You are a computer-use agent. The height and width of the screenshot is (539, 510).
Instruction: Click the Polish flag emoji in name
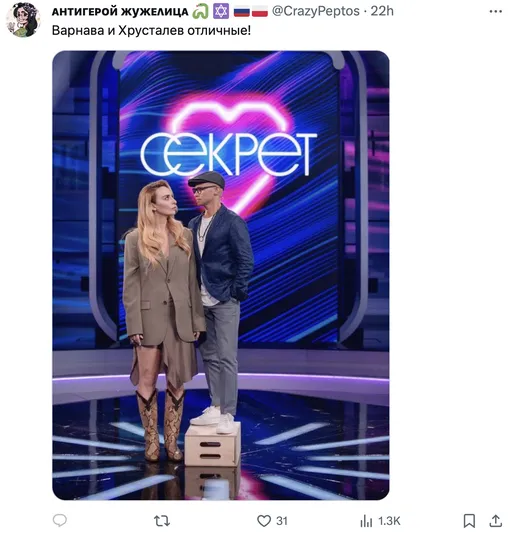point(259,12)
